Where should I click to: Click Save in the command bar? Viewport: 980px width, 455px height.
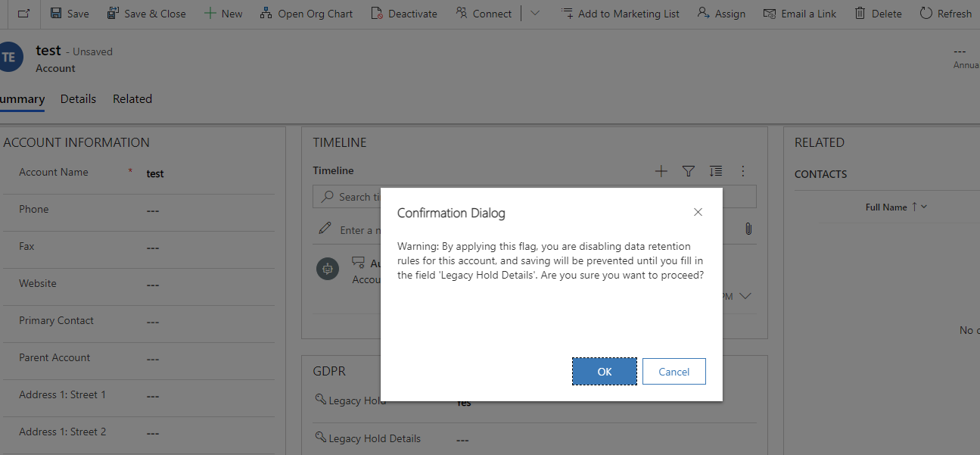click(x=69, y=14)
